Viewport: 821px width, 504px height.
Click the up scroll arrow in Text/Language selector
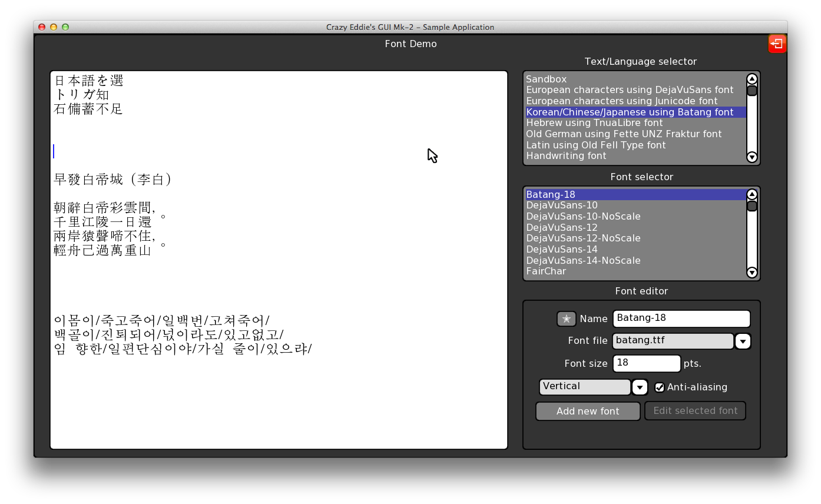click(x=752, y=78)
